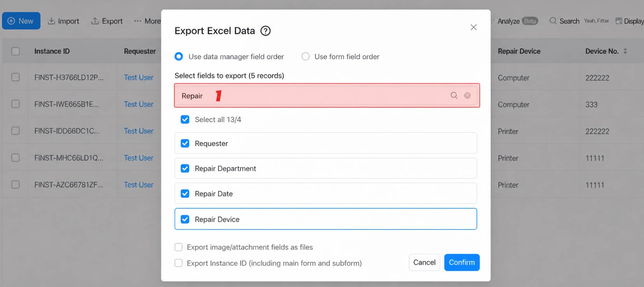Open the More menu
The image size is (644, 287).
tap(147, 21)
